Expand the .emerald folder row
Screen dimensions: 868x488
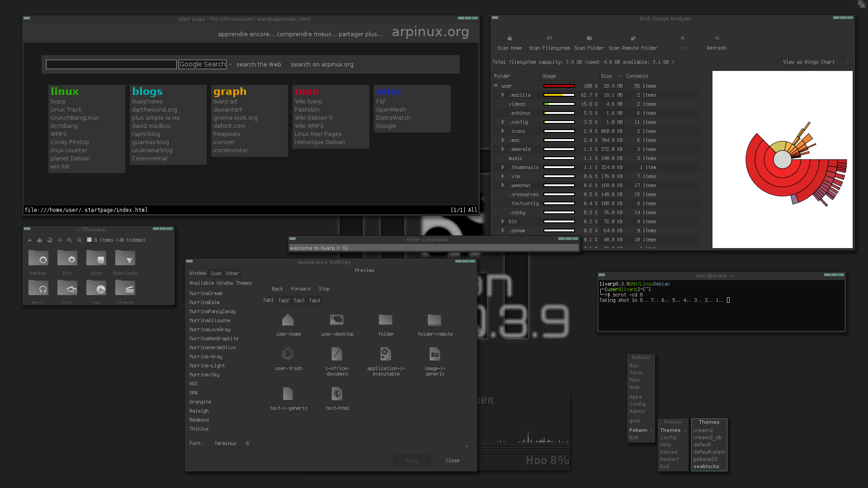click(x=503, y=149)
